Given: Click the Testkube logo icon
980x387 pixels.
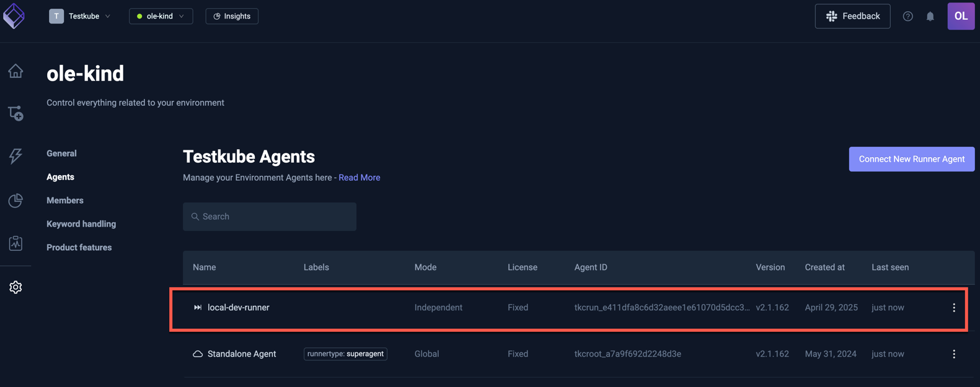Looking at the screenshot, I should [14, 16].
